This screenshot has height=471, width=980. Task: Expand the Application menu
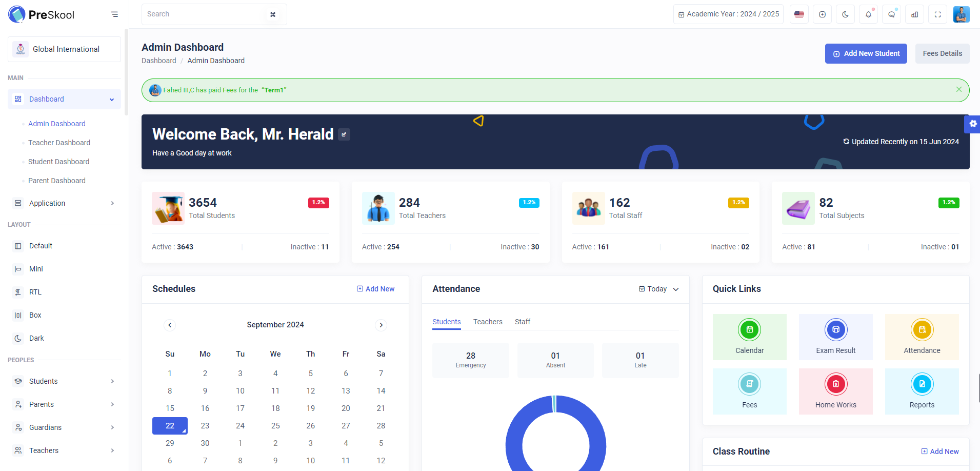64,203
